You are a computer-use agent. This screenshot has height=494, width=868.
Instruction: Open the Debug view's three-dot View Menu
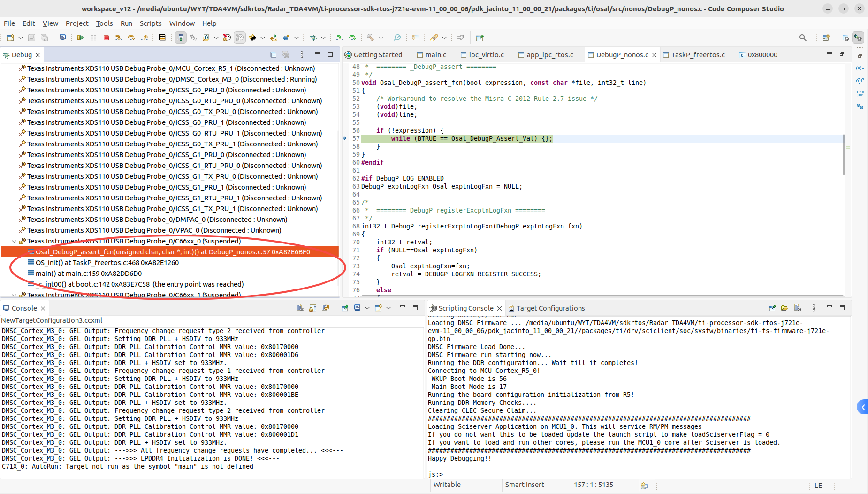click(302, 55)
